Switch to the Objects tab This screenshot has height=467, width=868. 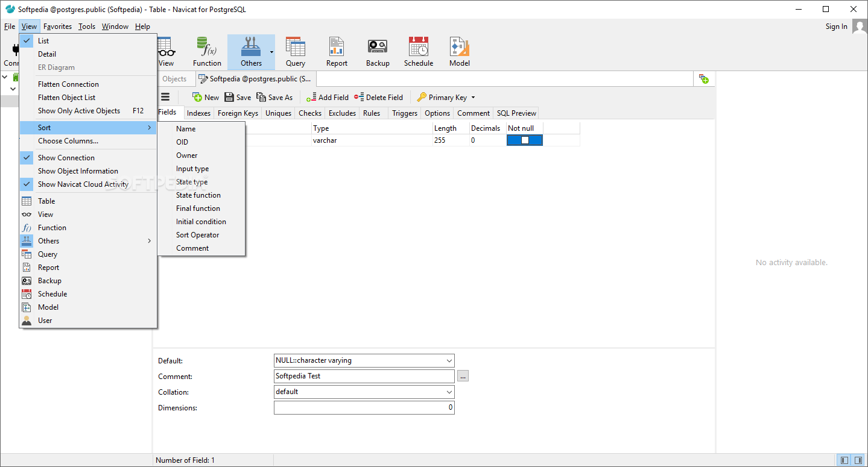[174, 79]
